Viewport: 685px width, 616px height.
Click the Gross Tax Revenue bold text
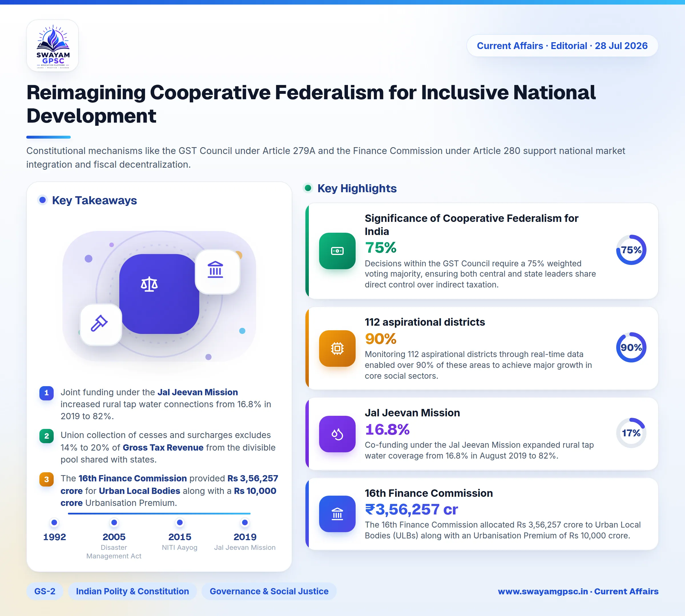163,447
